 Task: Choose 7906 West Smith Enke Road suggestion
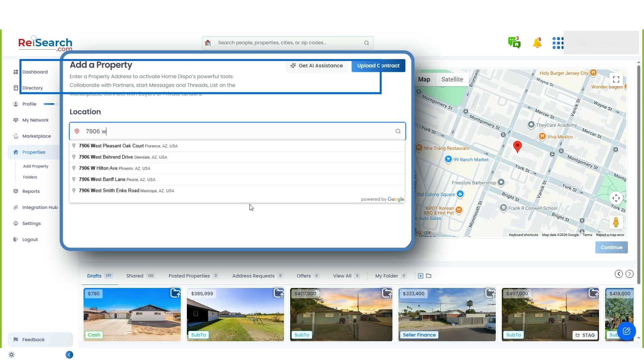pos(237,191)
